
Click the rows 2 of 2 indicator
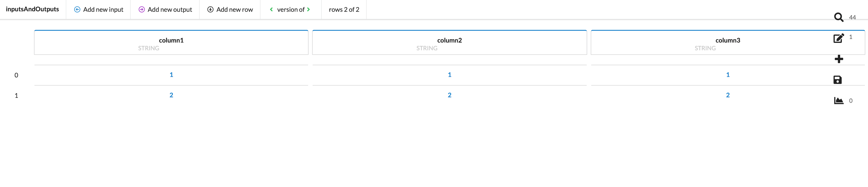coord(344,9)
